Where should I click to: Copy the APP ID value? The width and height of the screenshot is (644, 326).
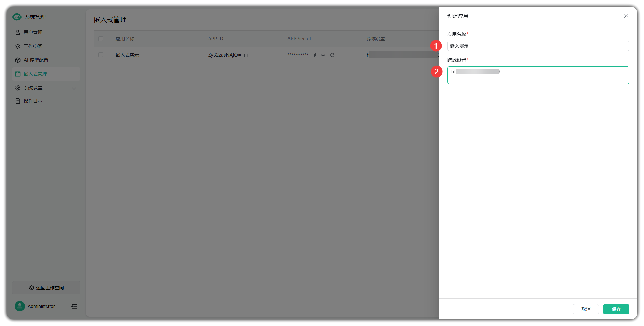coord(246,55)
